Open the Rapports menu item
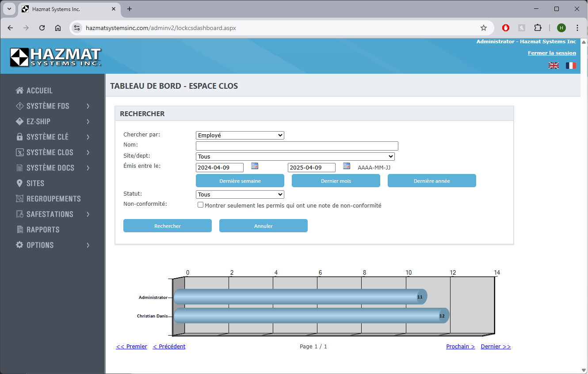The height and width of the screenshot is (374, 588). (x=43, y=230)
